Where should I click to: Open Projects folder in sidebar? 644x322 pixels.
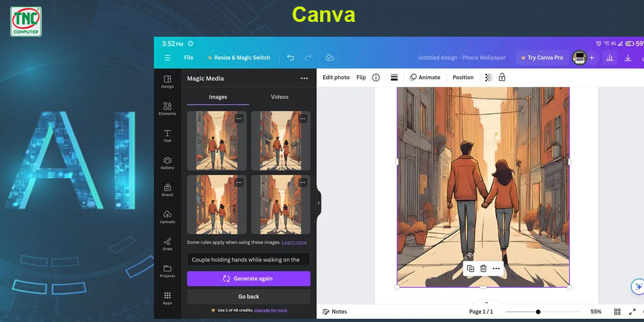coord(167,272)
